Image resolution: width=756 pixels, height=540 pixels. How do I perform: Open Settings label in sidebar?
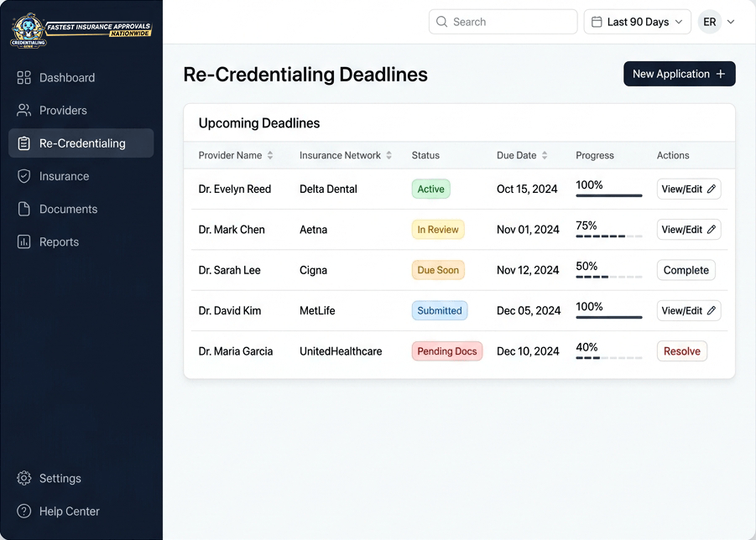click(60, 478)
